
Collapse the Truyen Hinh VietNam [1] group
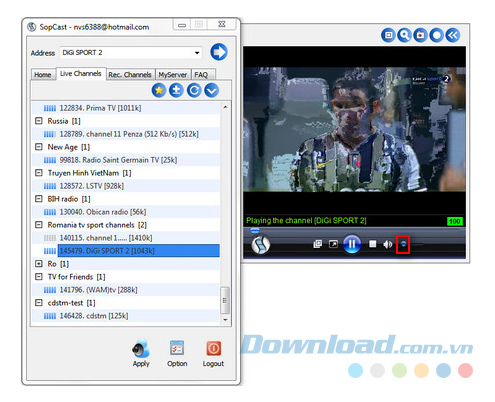[x=39, y=173]
